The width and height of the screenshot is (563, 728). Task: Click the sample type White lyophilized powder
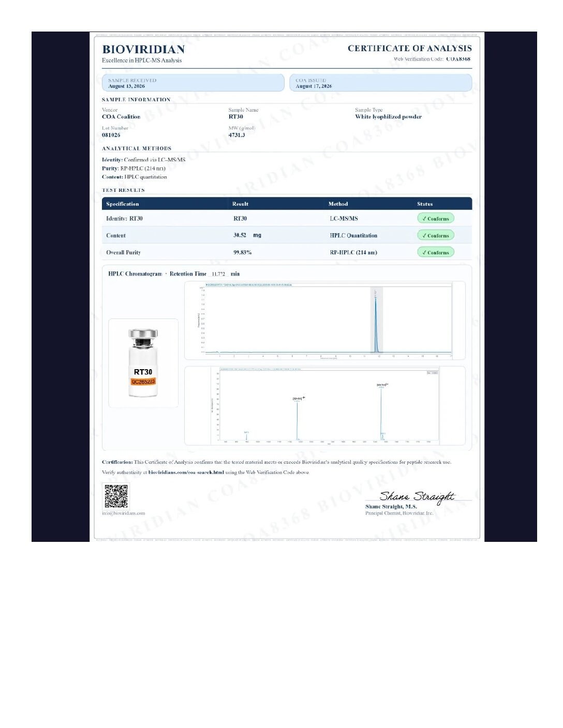coord(389,117)
